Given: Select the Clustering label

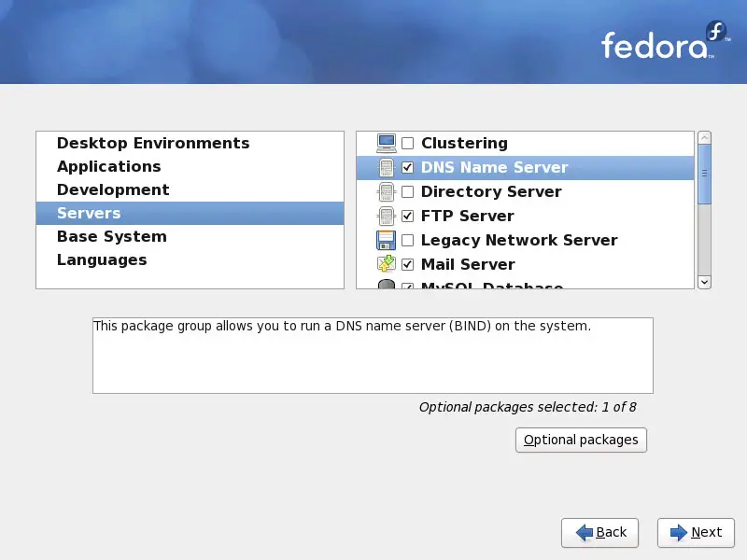Looking at the screenshot, I should tap(464, 144).
